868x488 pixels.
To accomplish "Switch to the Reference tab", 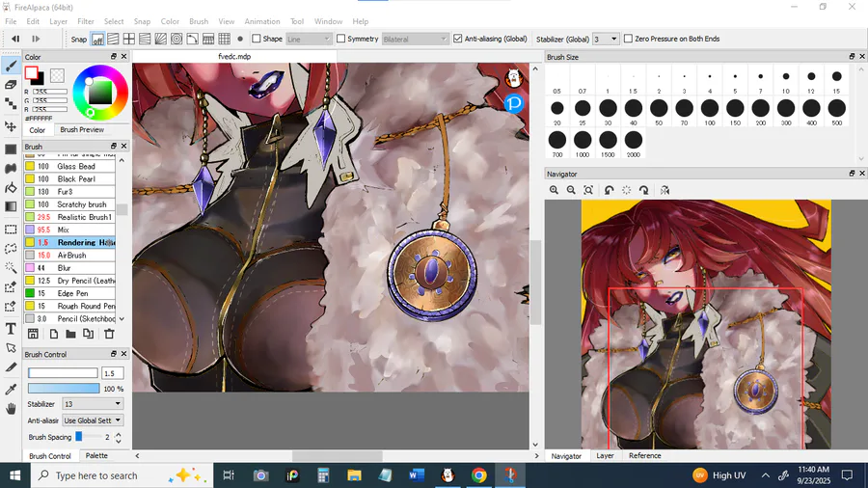I will 645,455.
